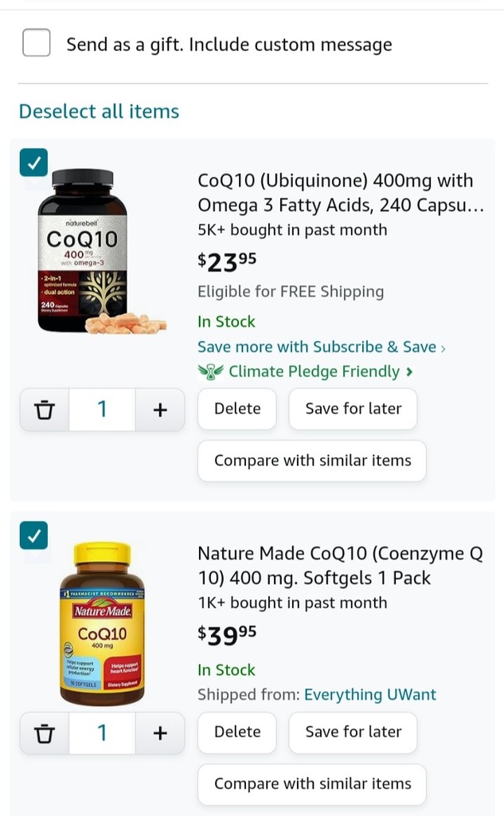Tap the Climate Pledge Friendly leaf icon
The height and width of the screenshot is (816, 504).
point(211,371)
